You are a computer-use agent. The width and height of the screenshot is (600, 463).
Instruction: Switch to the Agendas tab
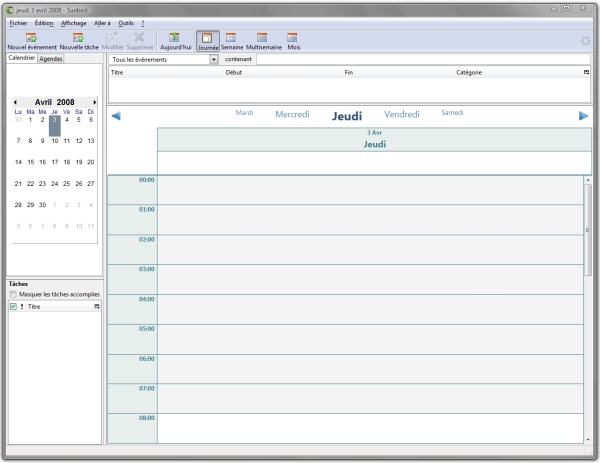51,59
